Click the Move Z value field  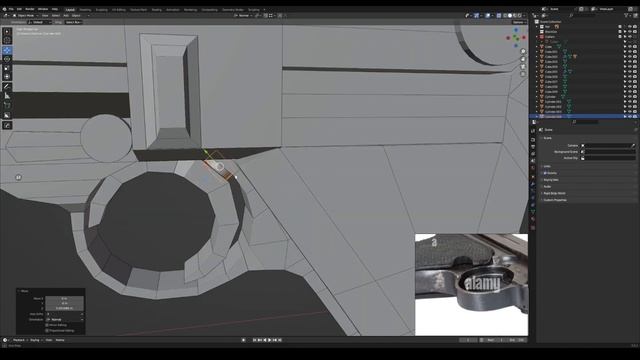coord(64,309)
